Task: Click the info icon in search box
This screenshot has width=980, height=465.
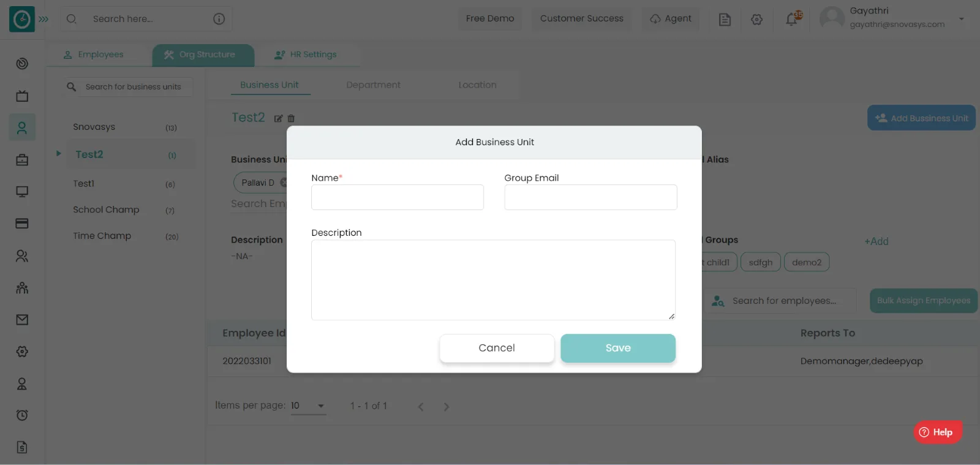Action: point(219,19)
